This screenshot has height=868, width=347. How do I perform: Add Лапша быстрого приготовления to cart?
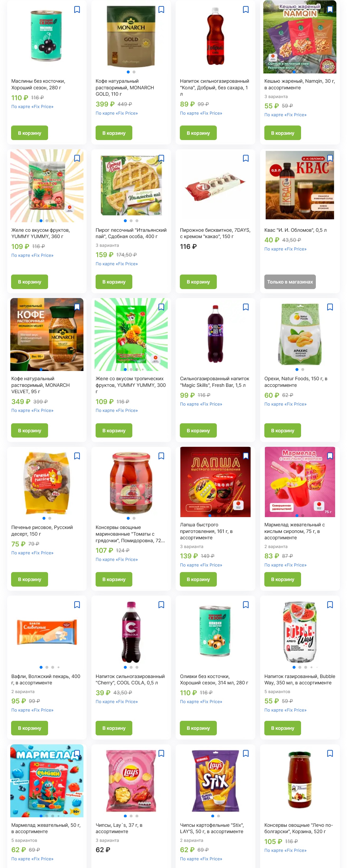pos(198,579)
